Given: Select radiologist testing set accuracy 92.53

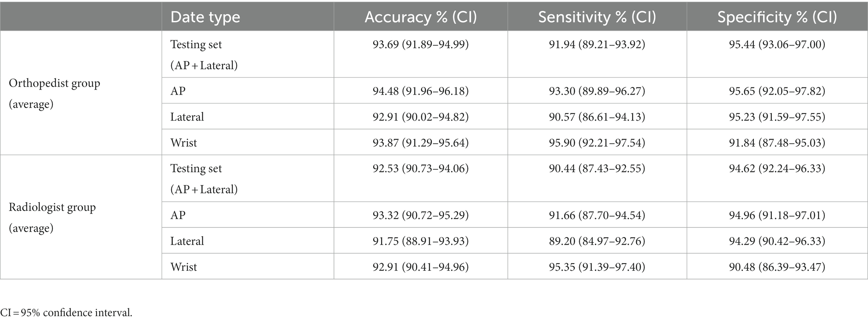Looking at the screenshot, I should pyautogui.click(x=421, y=169).
